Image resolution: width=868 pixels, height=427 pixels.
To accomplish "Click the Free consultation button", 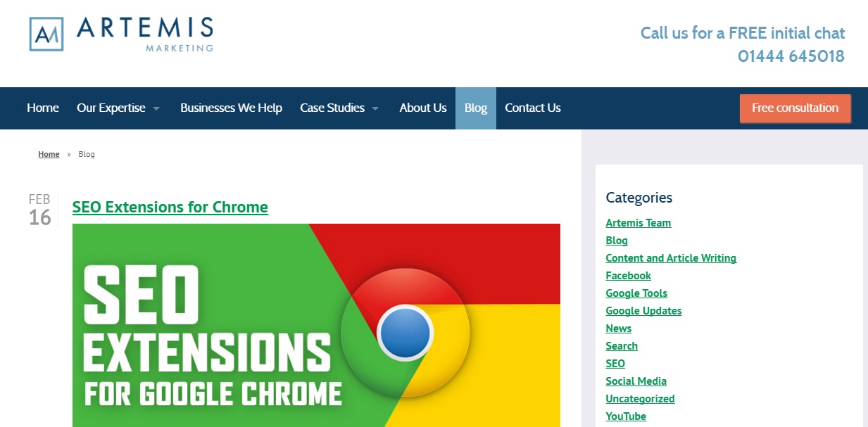I will 795,108.
